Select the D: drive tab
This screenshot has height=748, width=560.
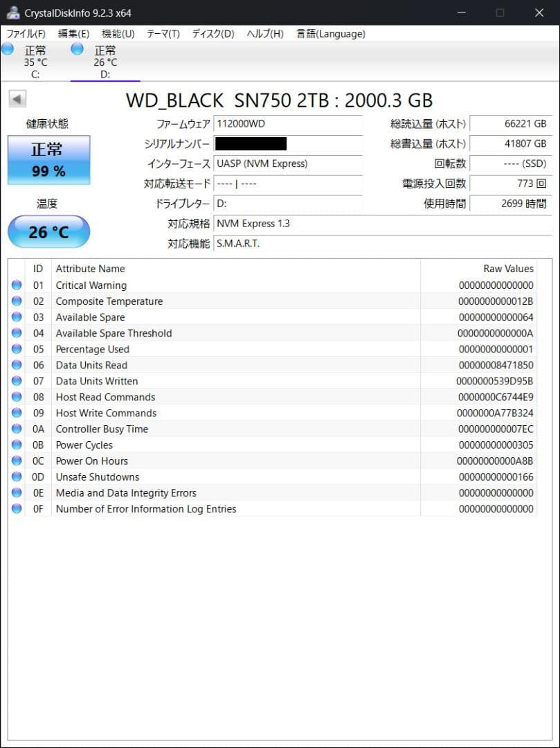click(104, 61)
